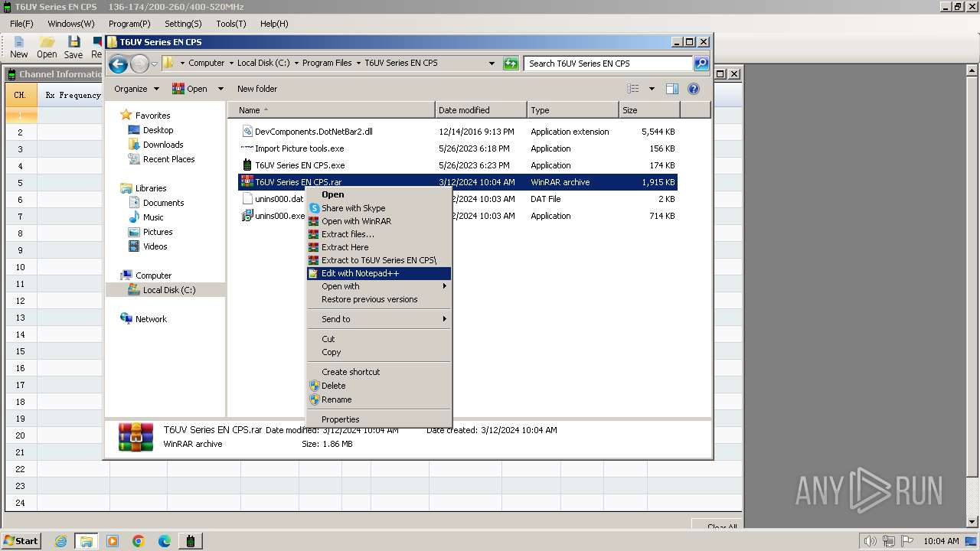Choose Cut in context menu
This screenshot has width=980, height=551.
coord(379,339)
